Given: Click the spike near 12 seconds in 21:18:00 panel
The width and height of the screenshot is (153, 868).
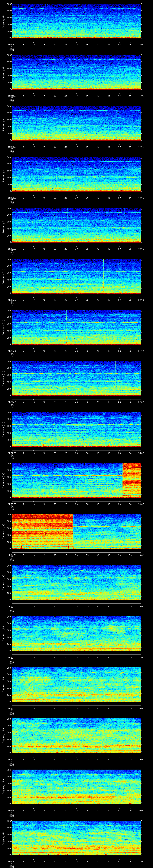Looking at the screenshot, I should click(39, 219).
